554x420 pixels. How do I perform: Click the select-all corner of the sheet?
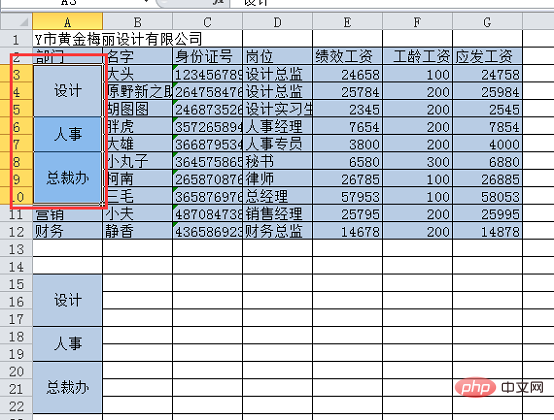(x=16, y=22)
